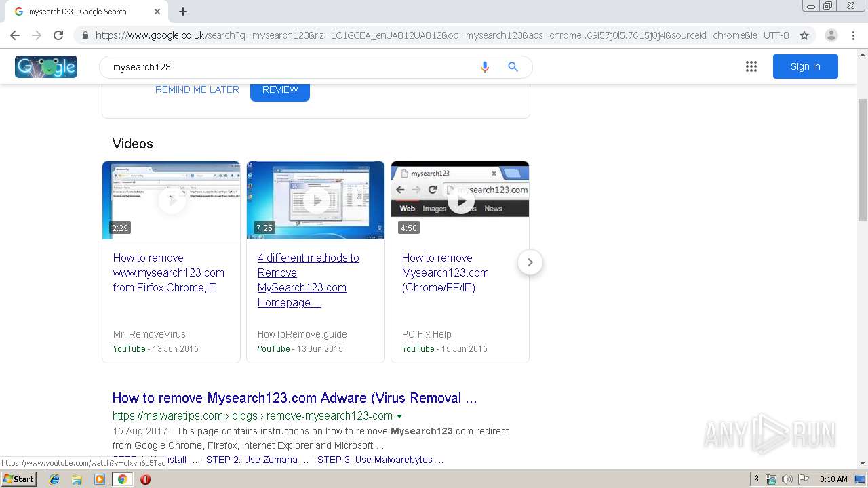Play the 2:29 video thumbnail
Image resolution: width=868 pixels, height=488 pixels.
tap(172, 200)
